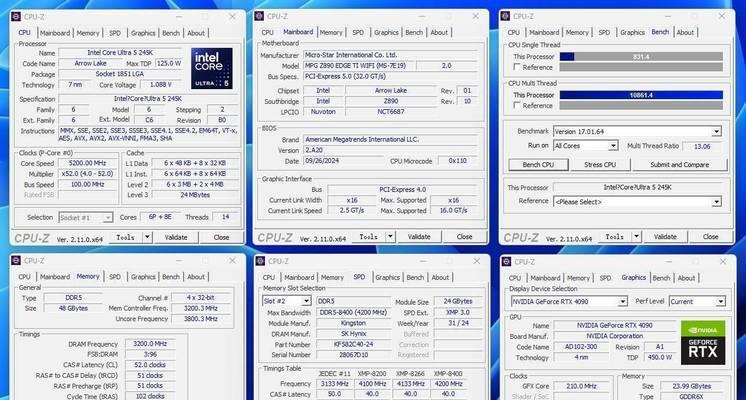The height and width of the screenshot is (400, 746).
Task: Switch to Mainboard tab in CPU window
Action: (55, 33)
